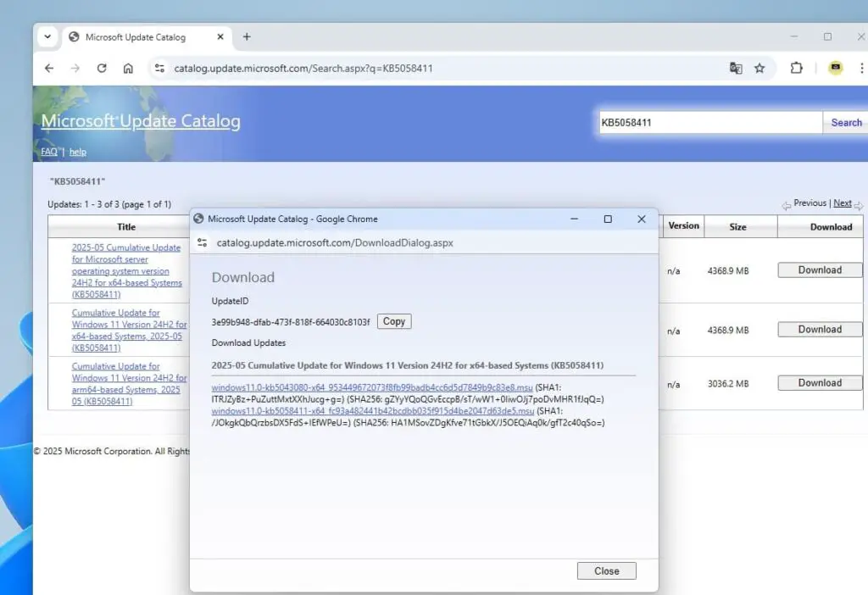868x595 pixels.
Task: Click the catalog Search button
Action: [x=845, y=123]
